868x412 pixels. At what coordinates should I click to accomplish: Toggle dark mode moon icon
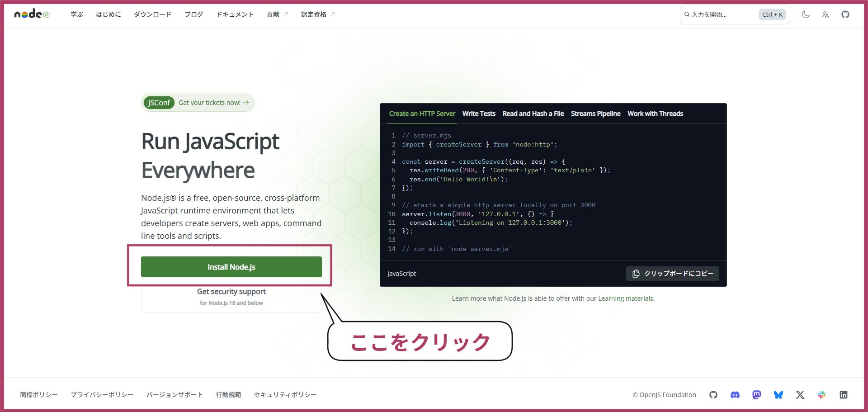click(x=806, y=14)
